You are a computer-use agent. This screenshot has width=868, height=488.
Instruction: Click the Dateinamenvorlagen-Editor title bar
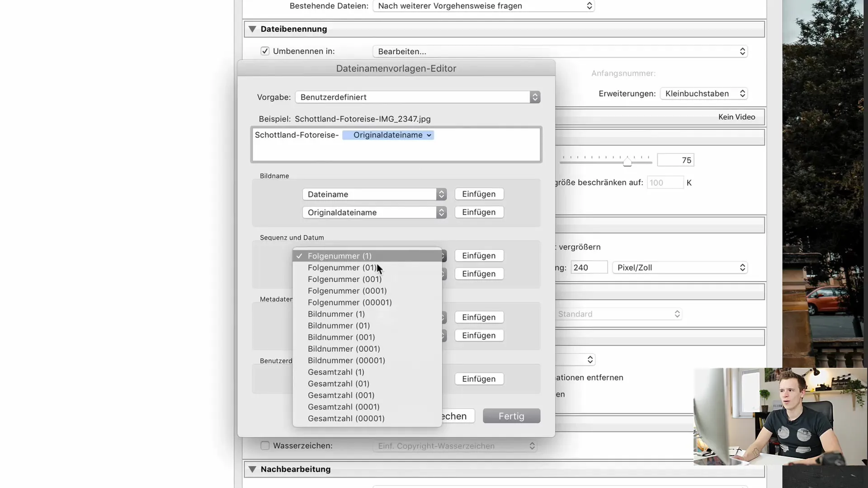click(396, 68)
